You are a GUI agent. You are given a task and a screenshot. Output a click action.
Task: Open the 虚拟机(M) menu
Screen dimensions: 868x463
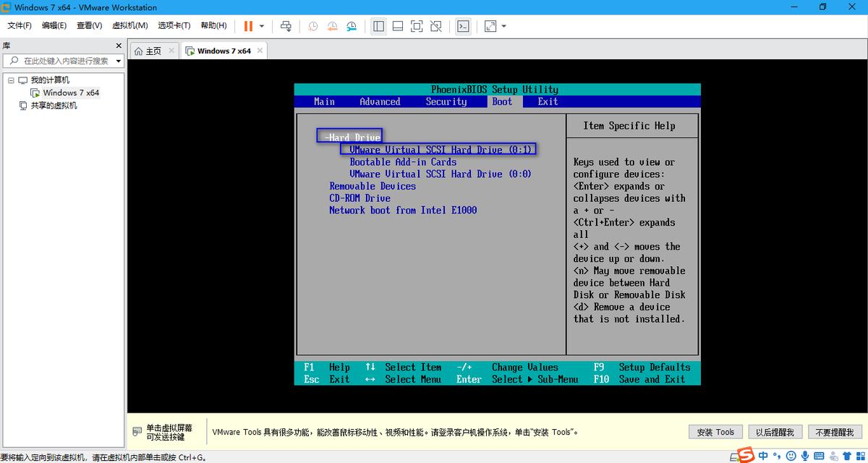pos(130,25)
